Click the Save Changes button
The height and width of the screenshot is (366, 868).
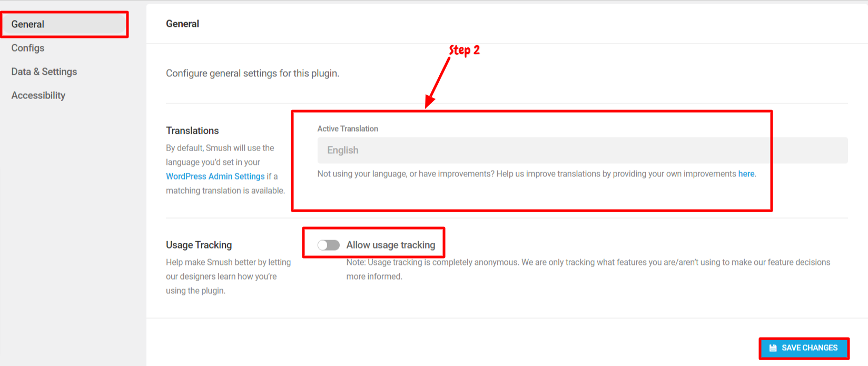click(804, 348)
